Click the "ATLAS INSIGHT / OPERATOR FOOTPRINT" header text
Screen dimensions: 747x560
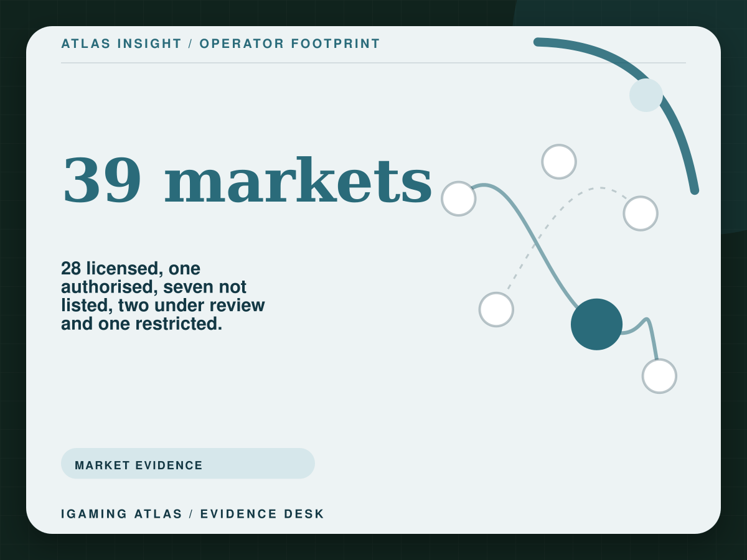tap(220, 44)
